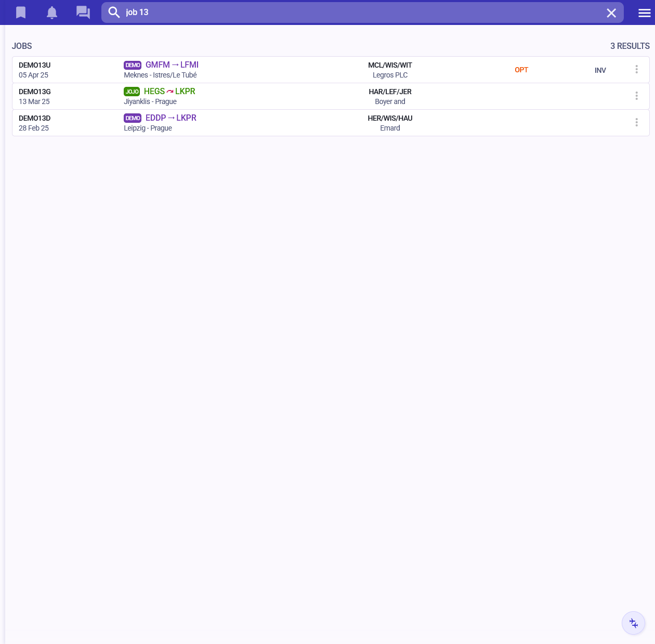Click the search magnifier icon
Image resolution: width=655 pixels, height=644 pixels.
point(114,12)
